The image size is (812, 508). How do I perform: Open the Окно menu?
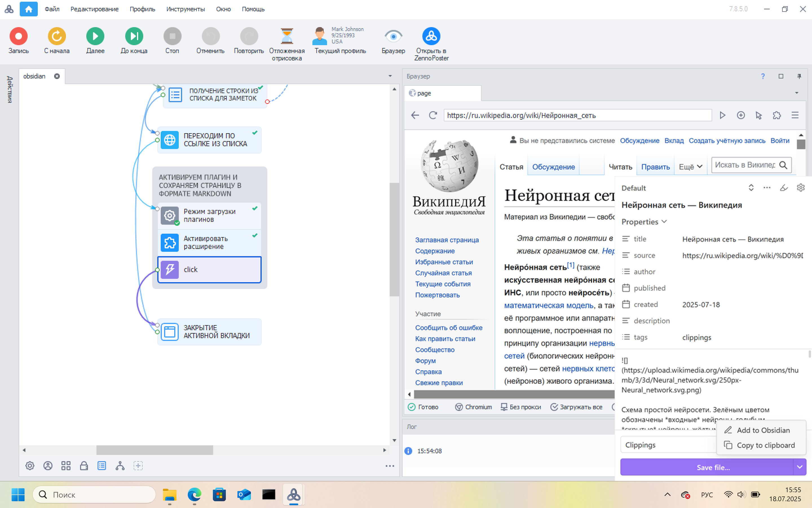click(223, 9)
